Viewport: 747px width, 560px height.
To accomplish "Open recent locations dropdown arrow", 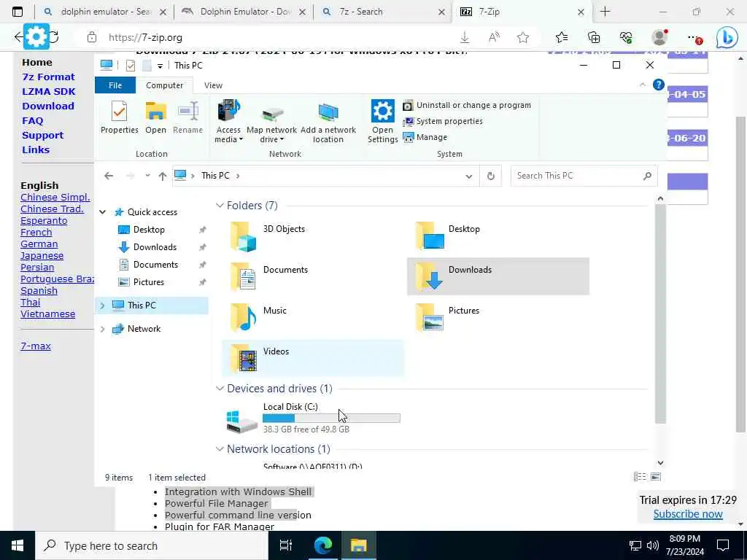I will (x=147, y=176).
